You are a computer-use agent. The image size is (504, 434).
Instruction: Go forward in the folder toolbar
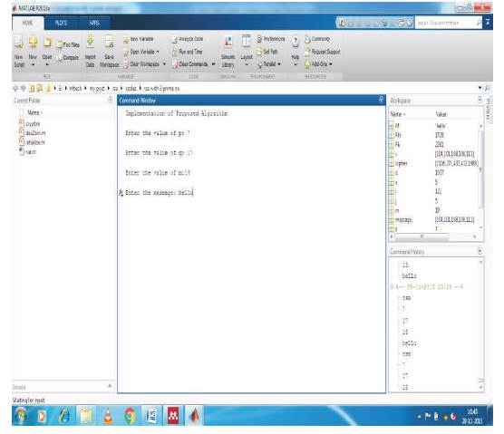(x=24, y=88)
